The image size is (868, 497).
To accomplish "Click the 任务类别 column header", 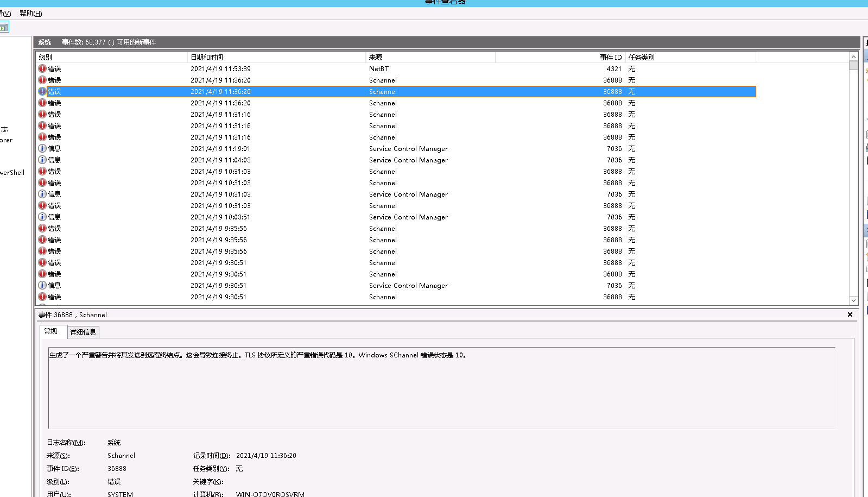I will (642, 57).
